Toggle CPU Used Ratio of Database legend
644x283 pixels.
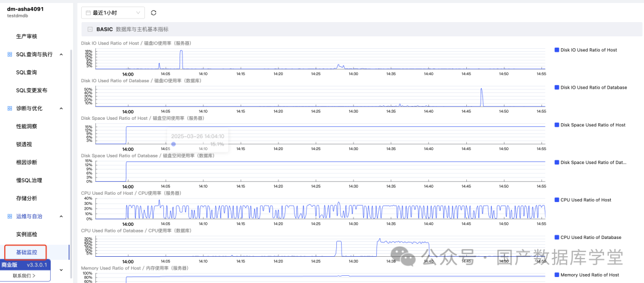coord(588,237)
